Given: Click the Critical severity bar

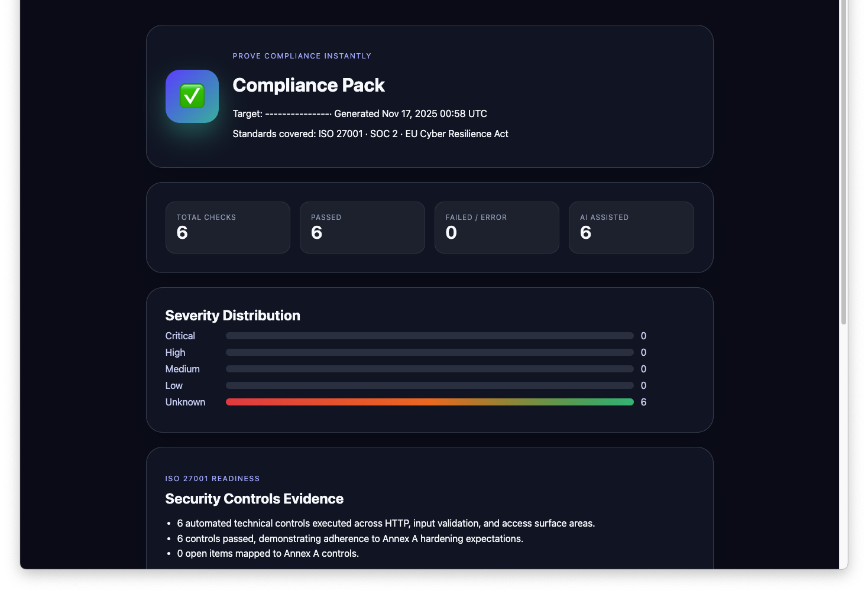Looking at the screenshot, I should tap(429, 336).
